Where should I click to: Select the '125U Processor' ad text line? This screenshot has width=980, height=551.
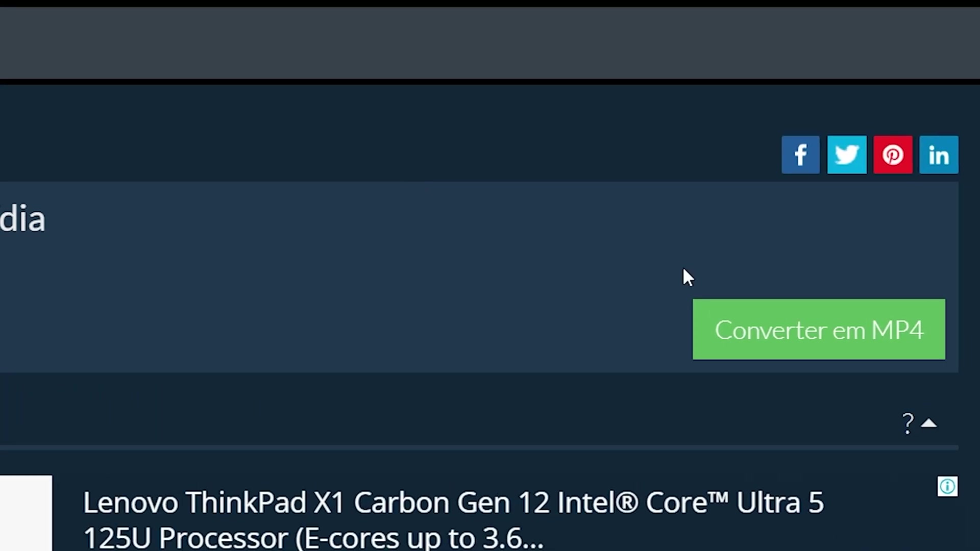(x=313, y=538)
